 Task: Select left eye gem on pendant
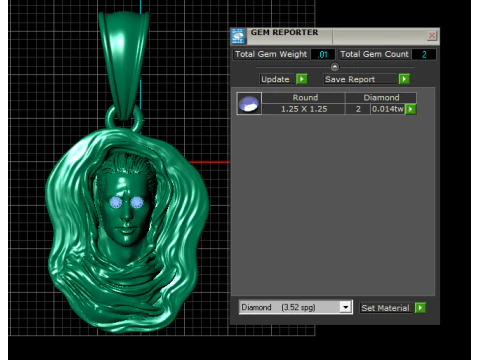pyautogui.click(x=116, y=202)
